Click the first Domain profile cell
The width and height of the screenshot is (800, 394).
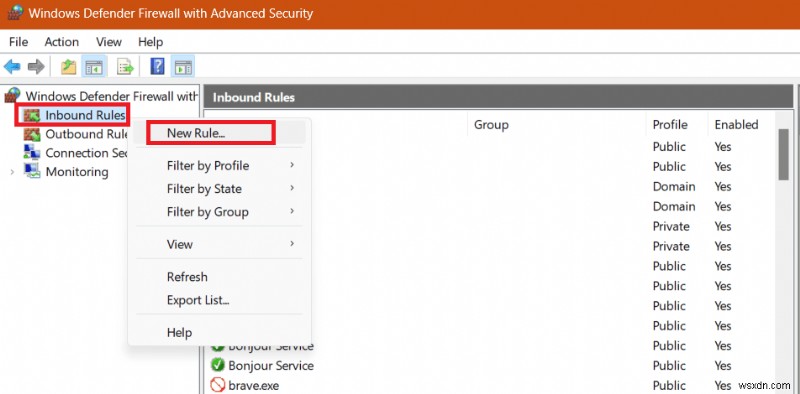674,186
